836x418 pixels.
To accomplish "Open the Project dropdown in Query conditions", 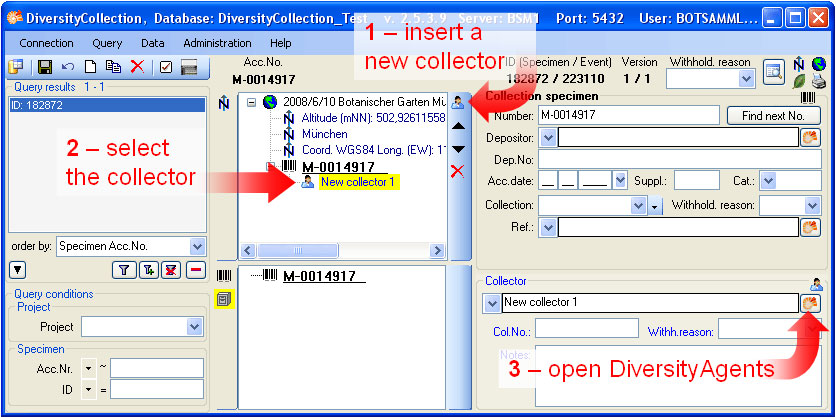I will 194,326.
